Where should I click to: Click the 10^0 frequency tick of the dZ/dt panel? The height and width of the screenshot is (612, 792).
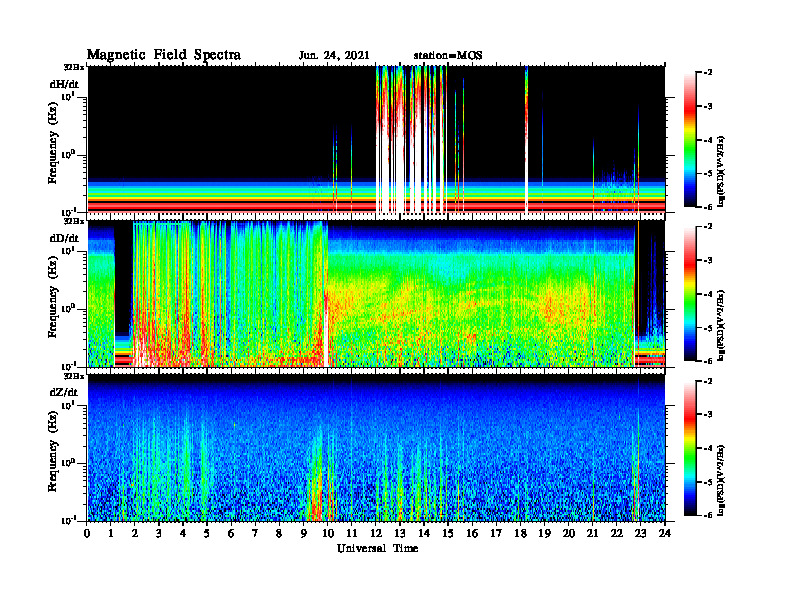pyautogui.click(x=67, y=463)
